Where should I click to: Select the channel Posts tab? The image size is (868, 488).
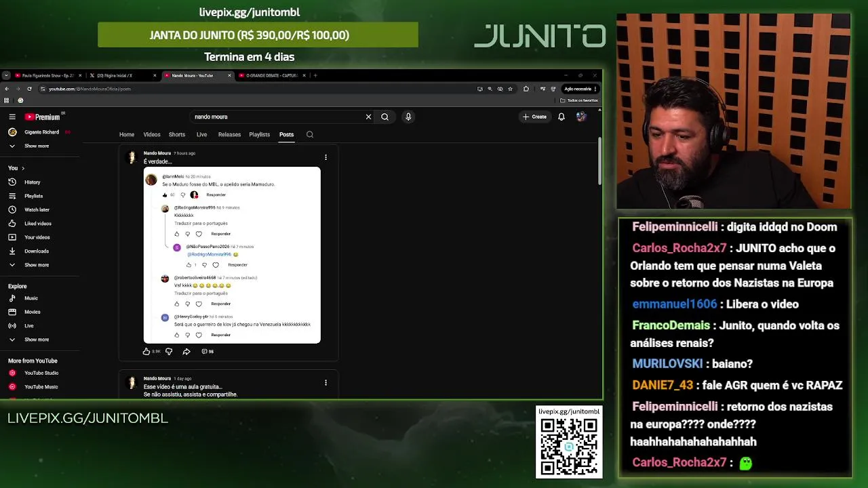click(286, 134)
